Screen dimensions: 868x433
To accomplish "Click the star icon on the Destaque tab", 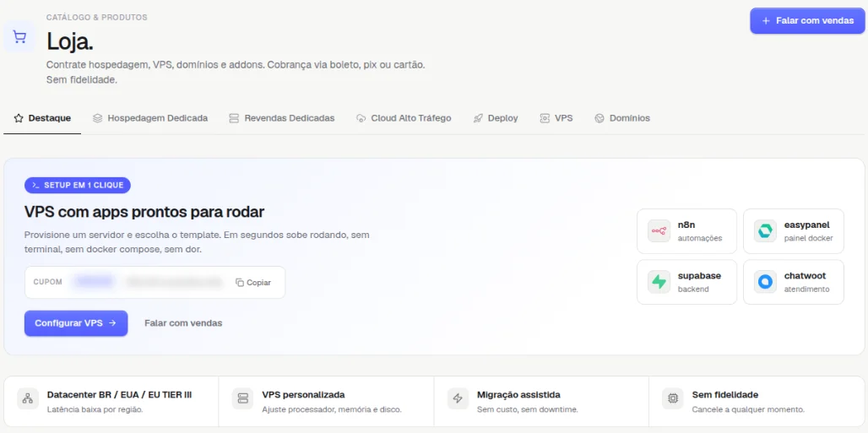I will (19, 118).
